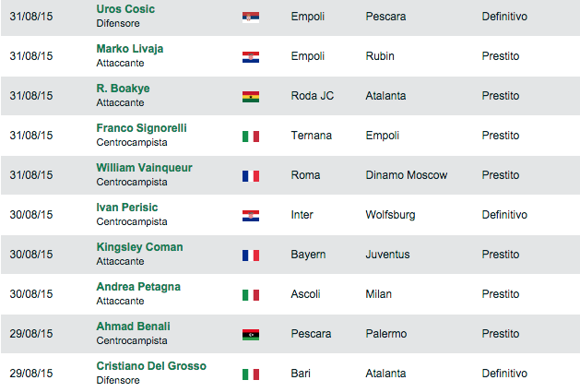Open Uros Cosic player link
Viewport: 580px width, 392px height.
[125, 9]
